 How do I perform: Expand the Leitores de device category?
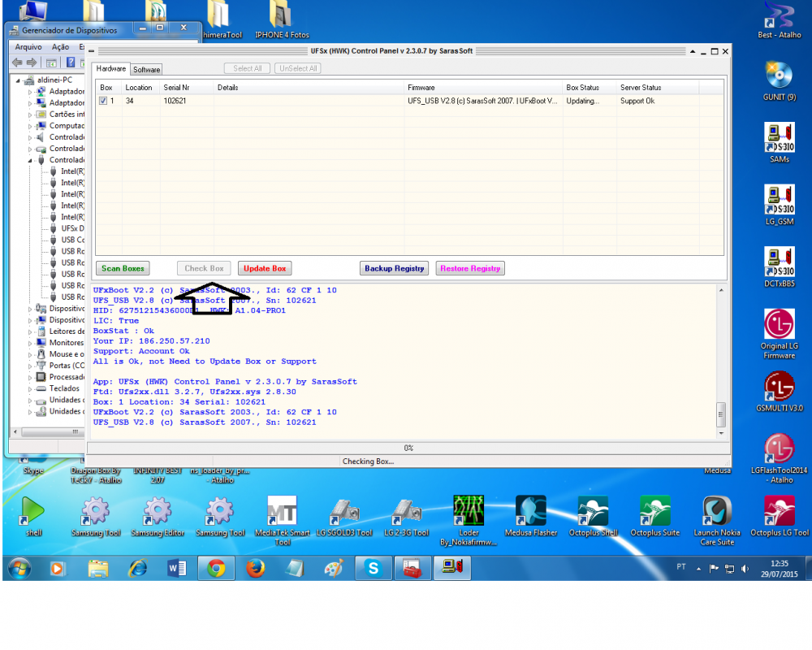[x=30, y=331]
